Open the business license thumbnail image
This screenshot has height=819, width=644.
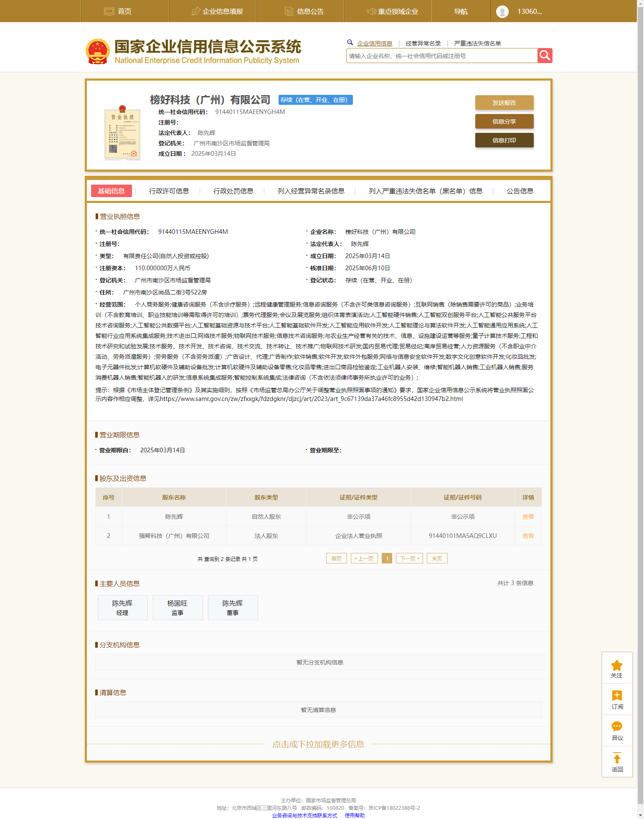(x=122, y=133)
